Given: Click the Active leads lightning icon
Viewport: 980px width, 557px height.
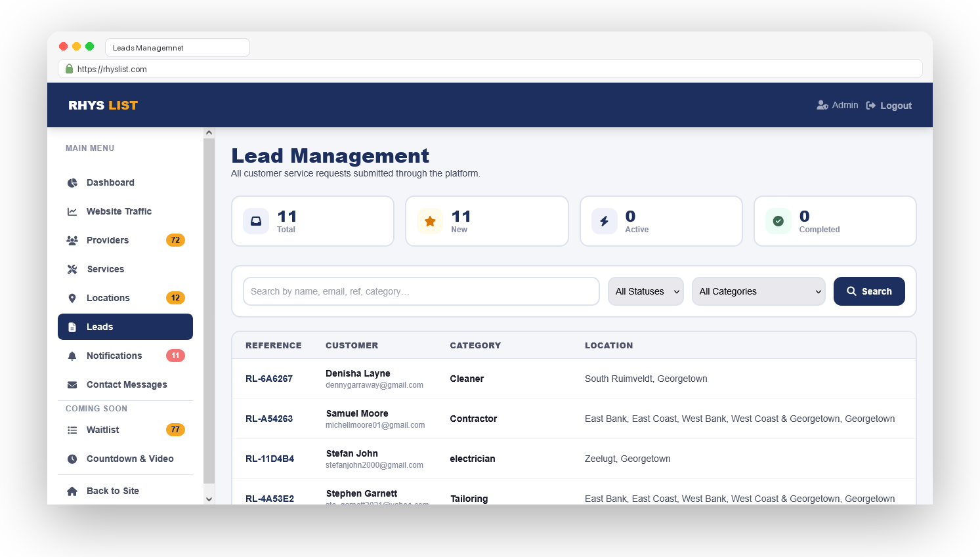Looking at the screenshot, I should pos(604,221).
